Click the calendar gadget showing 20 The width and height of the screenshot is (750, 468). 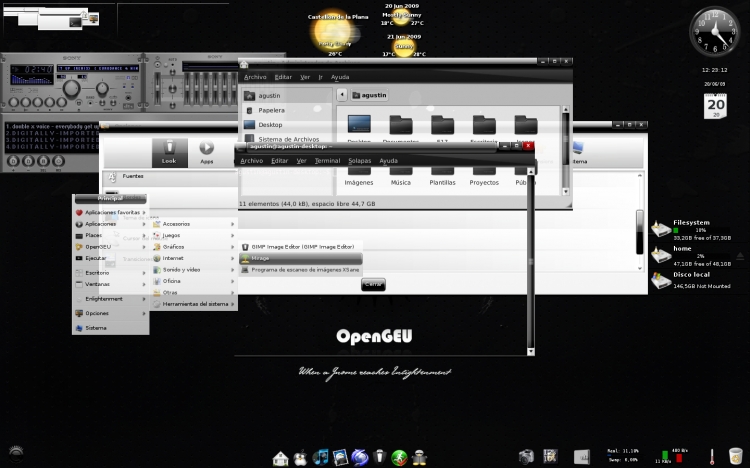(715, 106)
